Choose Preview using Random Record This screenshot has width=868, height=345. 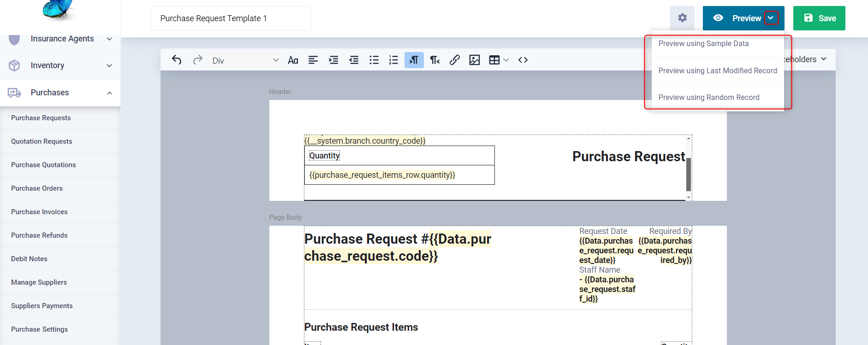pyautogui.click(x=709, y=98)
